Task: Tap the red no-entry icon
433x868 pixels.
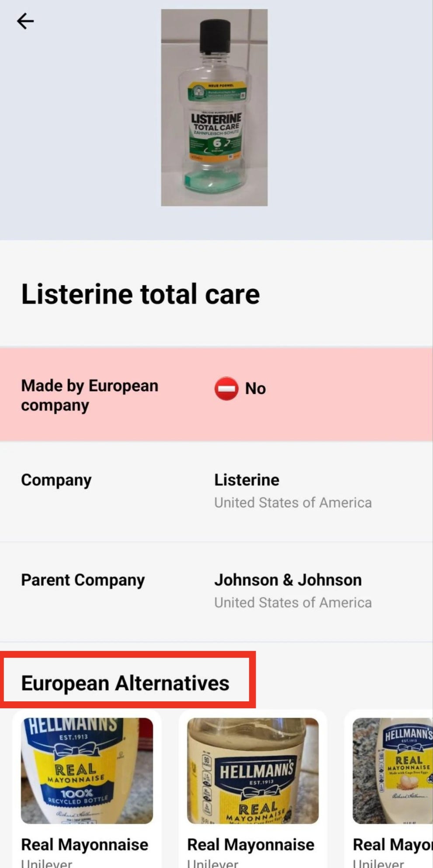Action: pos(226,388)
